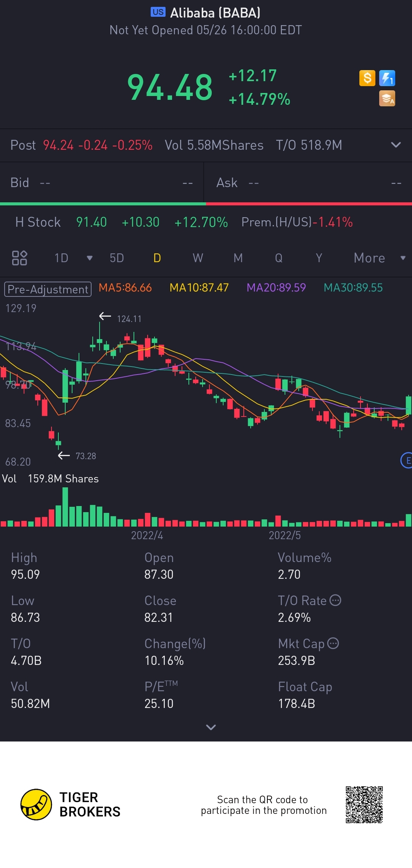
Task: Tap the Vol 159.8M Shares label
Action: [x=50, y=479]
